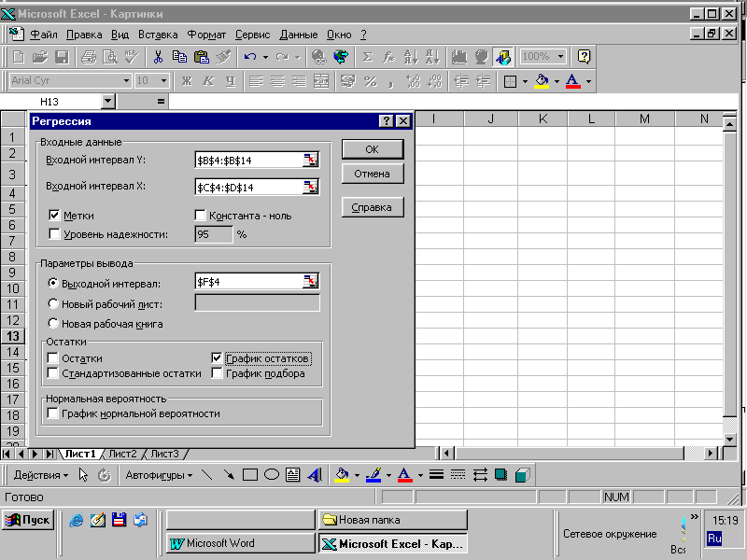The image size is (747, 560).
Task: Select Новый рабочий лист radio button
Action: click(x=53, y=303)
